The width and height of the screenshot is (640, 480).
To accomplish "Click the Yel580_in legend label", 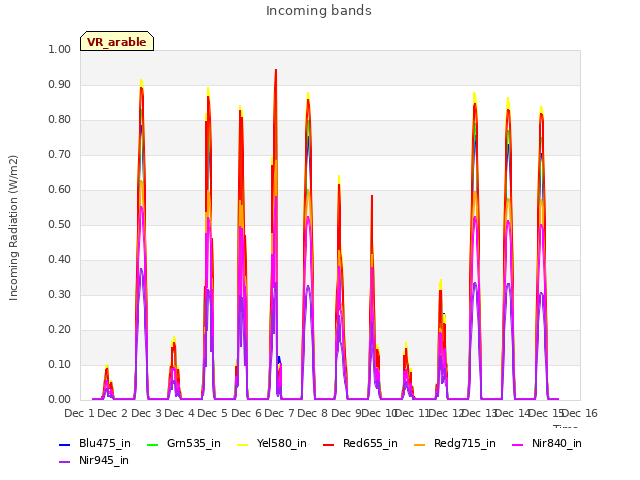I will pyautogui.click(x=282, y=443).
